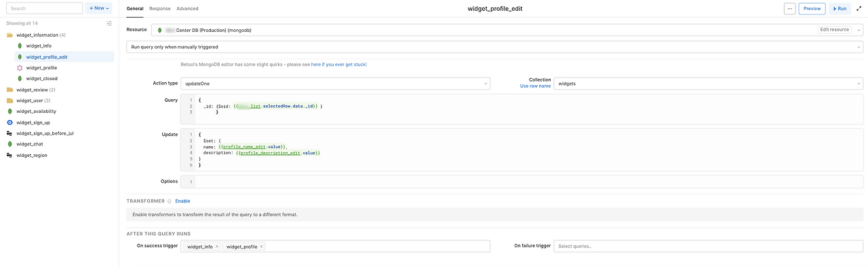
Task: Click inside the Options editor
Action: click(522, 181)
